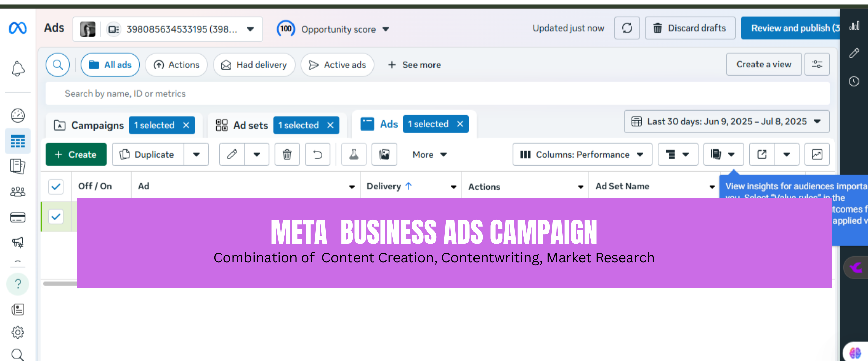Clear the Campaigns 1 selected filter
Viewport: 868px width, 361px height.
186,125
